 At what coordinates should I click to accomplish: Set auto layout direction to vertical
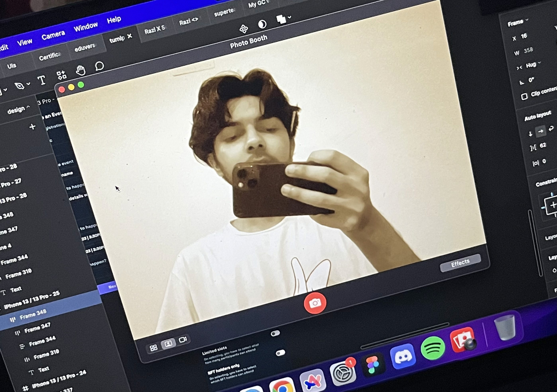click(x=530, y=134)
